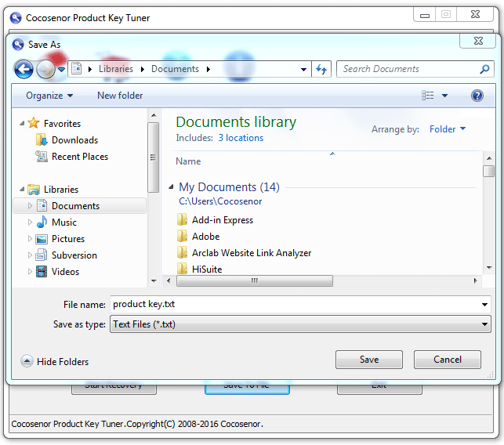
Task: Click the Add-in Express folder icon
Action: (x=183, y=220)
